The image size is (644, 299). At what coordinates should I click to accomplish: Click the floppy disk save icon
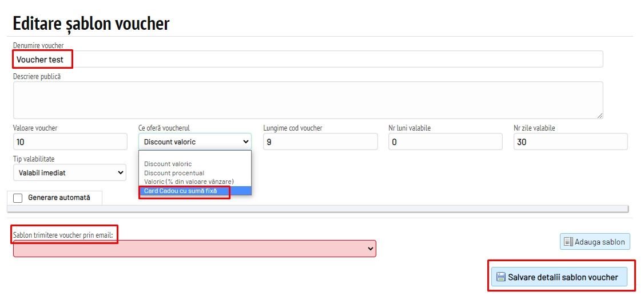[x=500, y=277]
